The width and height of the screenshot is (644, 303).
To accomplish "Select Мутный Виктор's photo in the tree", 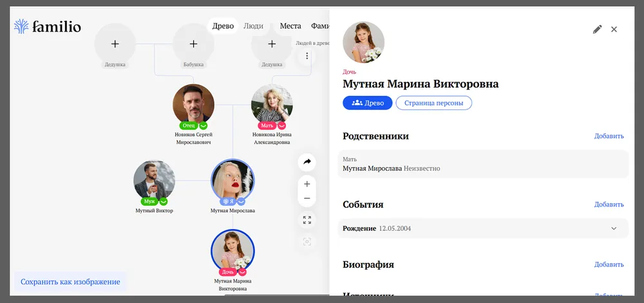I will [x=155, y=179].
